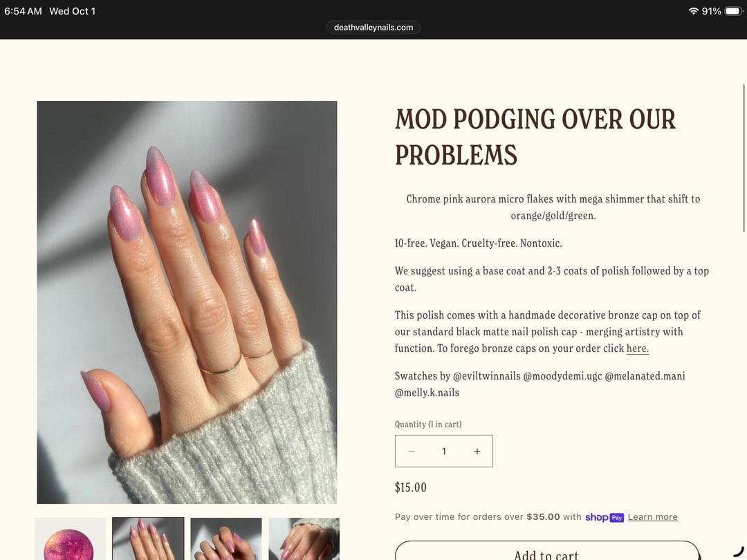Click the Add to cart button

(x=547, y=552)
